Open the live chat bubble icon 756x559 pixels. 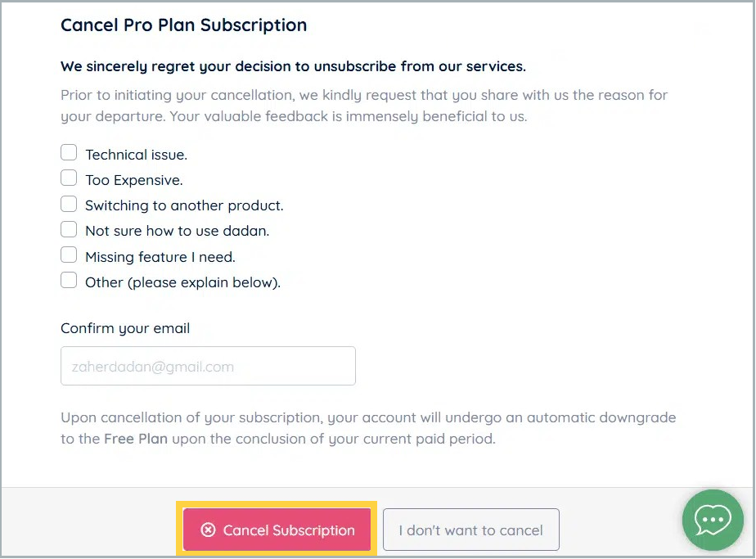(x=713, y=520)
